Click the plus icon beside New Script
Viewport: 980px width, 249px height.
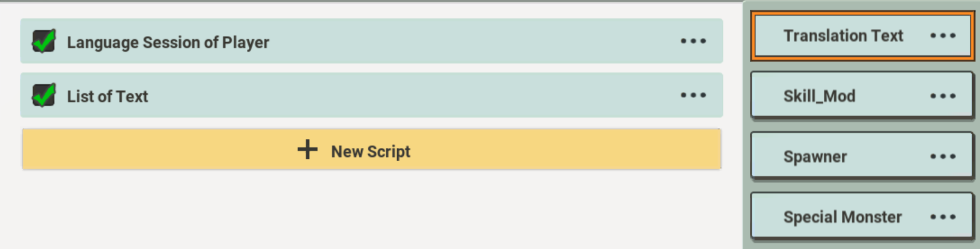pyautogui.click(x=307, y=150)
